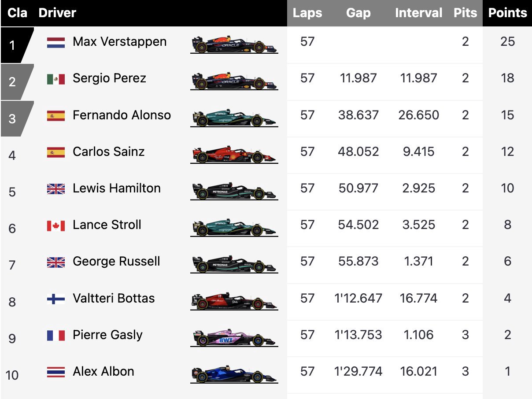Viewport: 532px width, 399px height.
Task: Click the French flag beside Pierre Gasly
Action: pyautogui.click(x=56, y=336)
